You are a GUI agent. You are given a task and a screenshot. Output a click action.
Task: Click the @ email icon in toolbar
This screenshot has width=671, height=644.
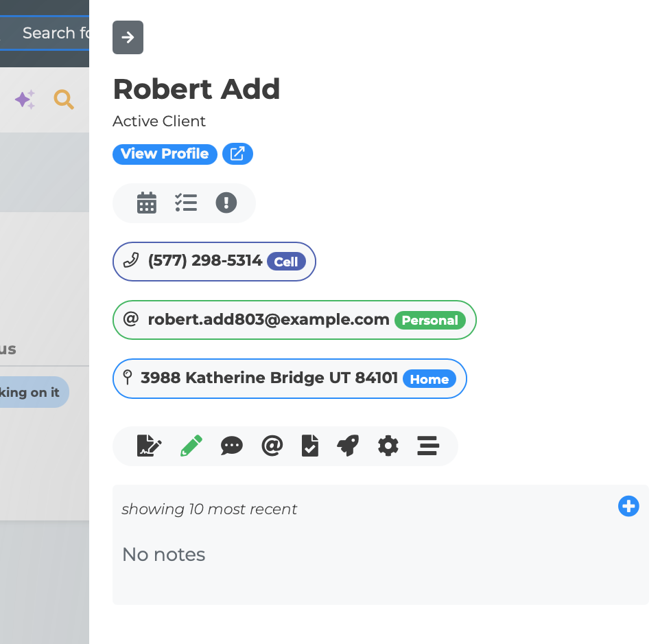(272, 446)
